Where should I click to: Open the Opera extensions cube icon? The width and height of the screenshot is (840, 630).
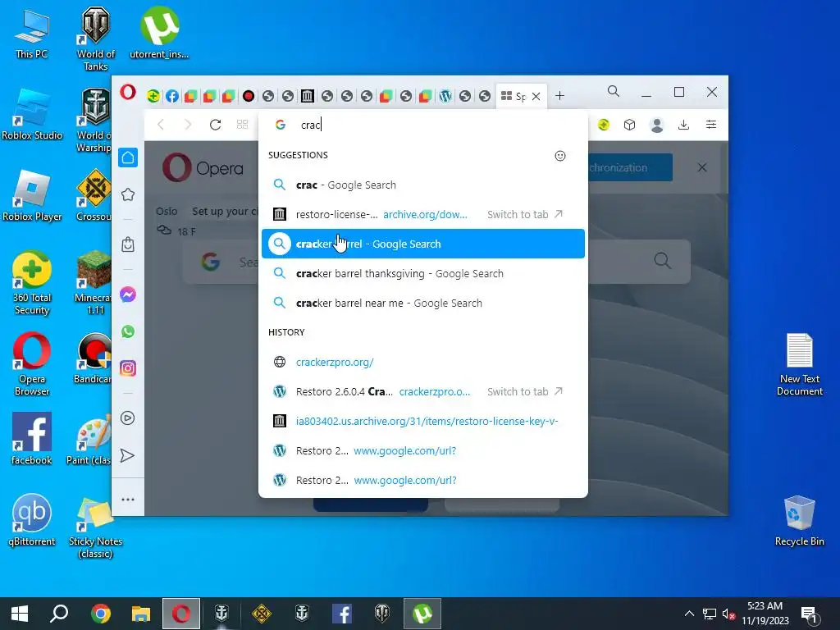pos(629,125)
